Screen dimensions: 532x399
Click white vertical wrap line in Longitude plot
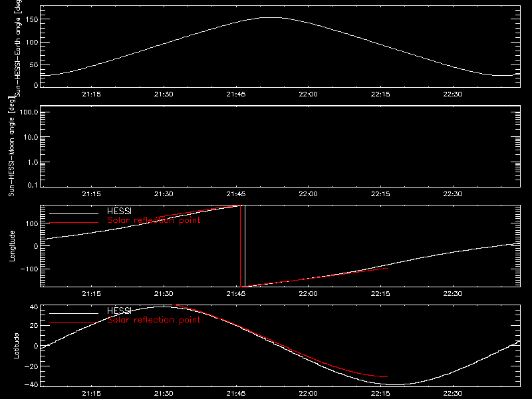pyautogui.click(x=245, y=246)
